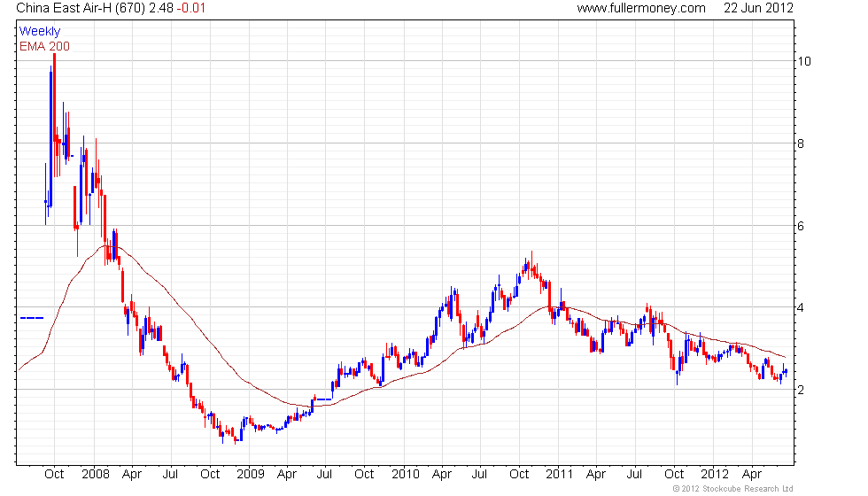Click the y-axis value 8
The image size is (868, 496).
point(801,143)
